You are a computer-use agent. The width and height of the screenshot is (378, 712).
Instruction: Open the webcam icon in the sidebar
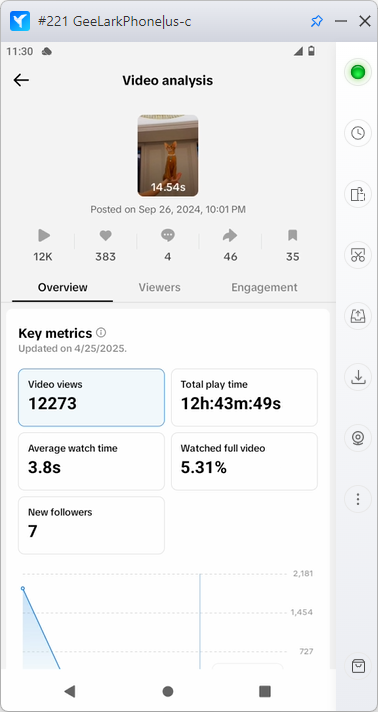tap(358, 438)
